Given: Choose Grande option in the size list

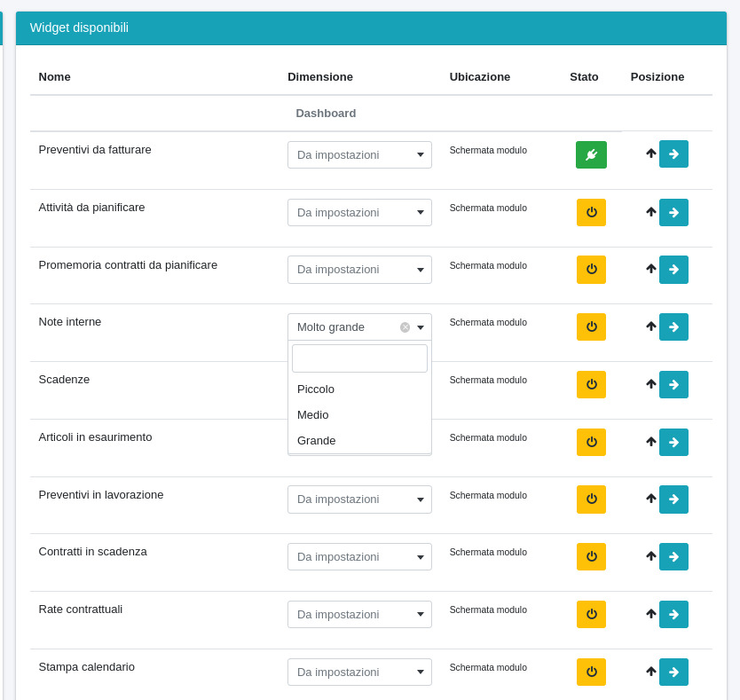Looking at the screenshot, I should (316, 440).
